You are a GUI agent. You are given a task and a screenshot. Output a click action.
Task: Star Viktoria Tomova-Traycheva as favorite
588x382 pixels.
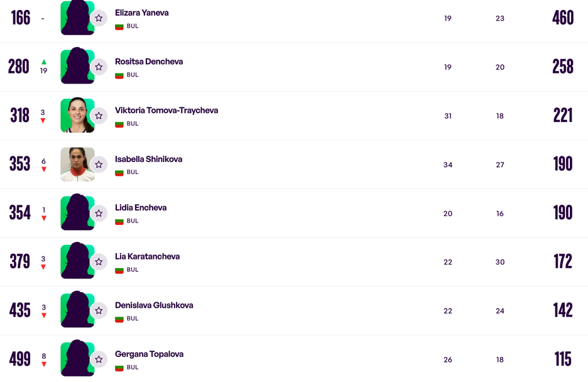(99, 116)
